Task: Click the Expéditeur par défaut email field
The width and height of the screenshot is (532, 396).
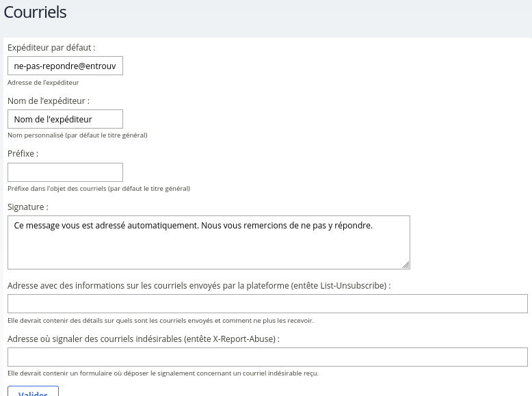Action: click(x=65, y=66)
